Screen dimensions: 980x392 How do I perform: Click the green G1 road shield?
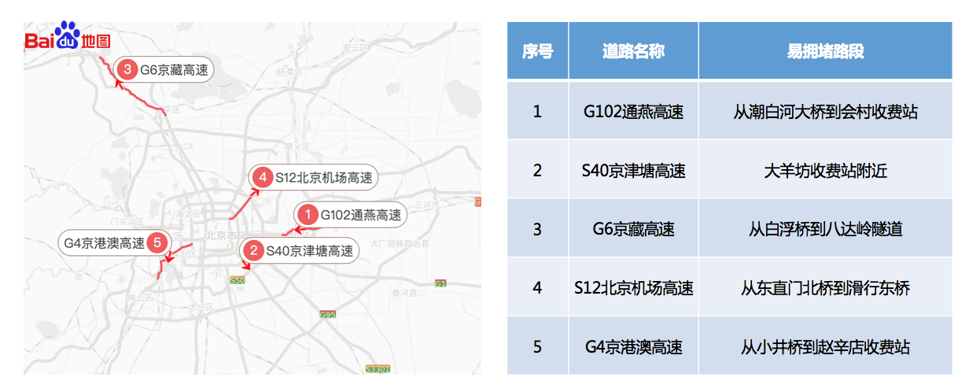point(440,283)
